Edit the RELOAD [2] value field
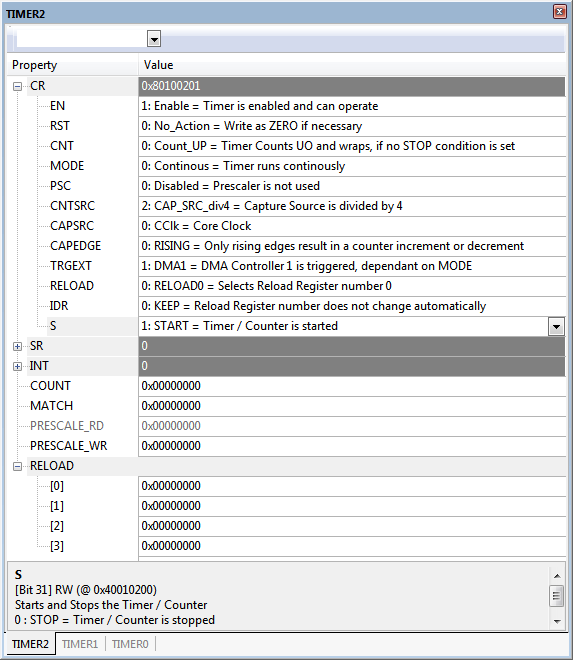The image size is (573, 660). 352,526
